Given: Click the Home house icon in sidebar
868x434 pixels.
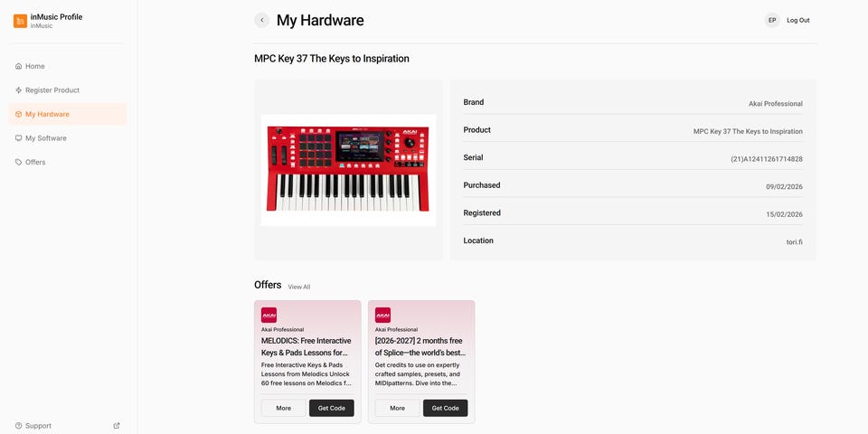Looking at the screenshot, I should 19,66.
